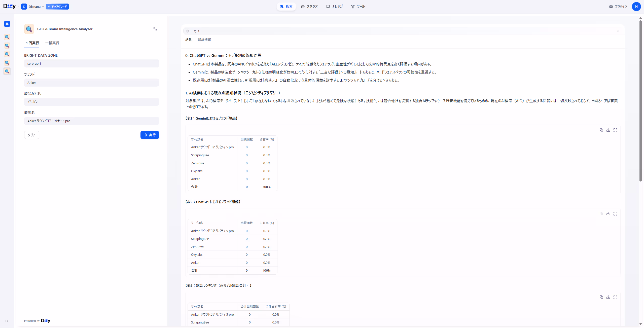644x328 pixels.
Task: Click the 占有率 (%) header in ChatGPT table
Action: 267,223
